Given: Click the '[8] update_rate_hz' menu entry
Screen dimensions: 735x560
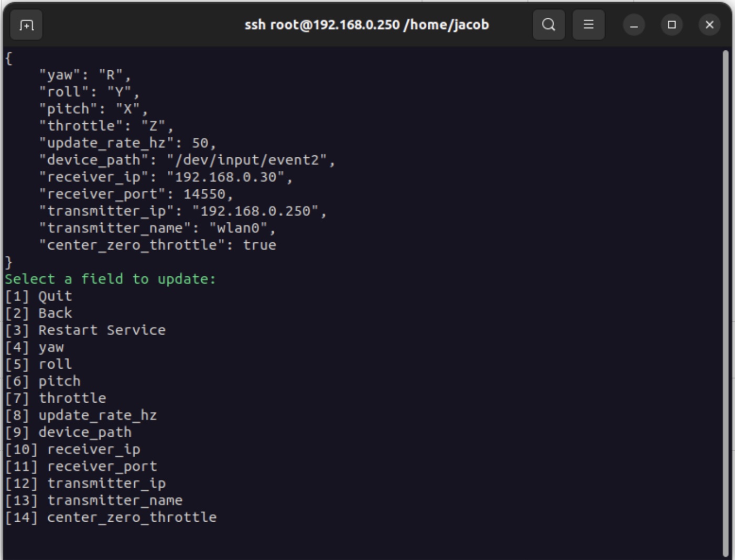Looking at the screenshot, I should coord(81,415).
